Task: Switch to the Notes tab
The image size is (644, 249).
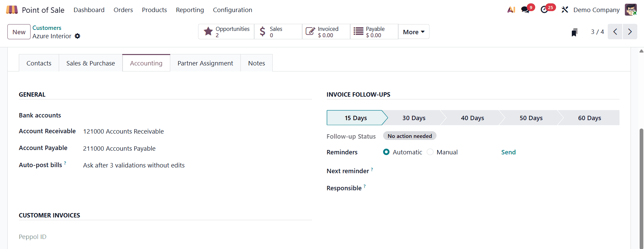Action: click(257, 63)
